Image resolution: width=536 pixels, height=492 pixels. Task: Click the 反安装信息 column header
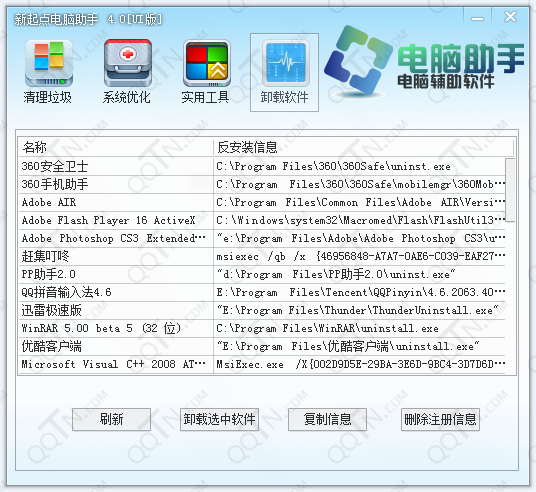tap(363, 147)
